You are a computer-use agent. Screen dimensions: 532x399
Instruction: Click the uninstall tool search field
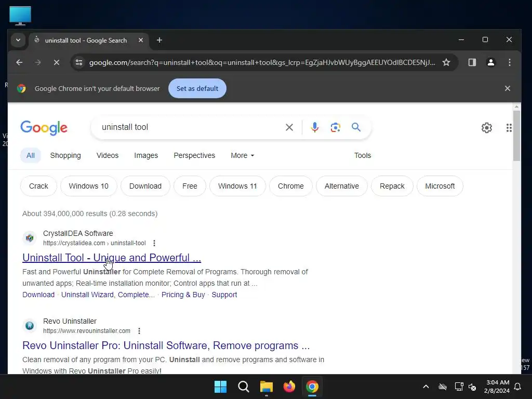(190, 127)
